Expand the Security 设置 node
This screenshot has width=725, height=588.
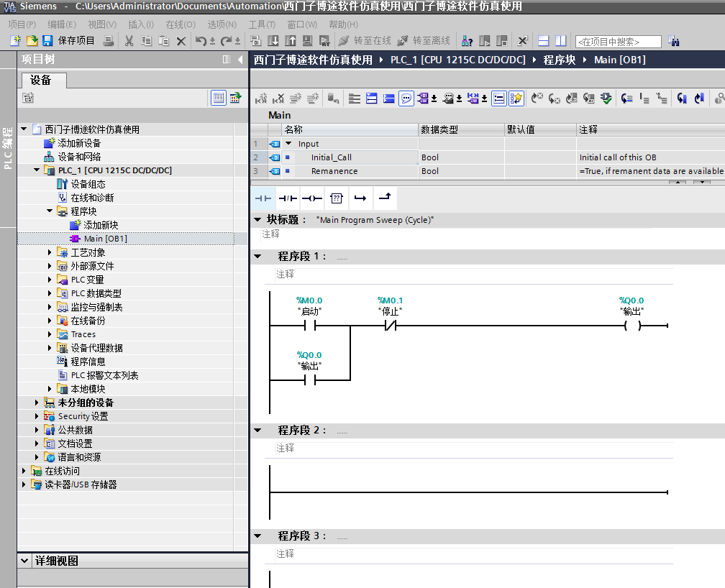click(x=37, y=415)
